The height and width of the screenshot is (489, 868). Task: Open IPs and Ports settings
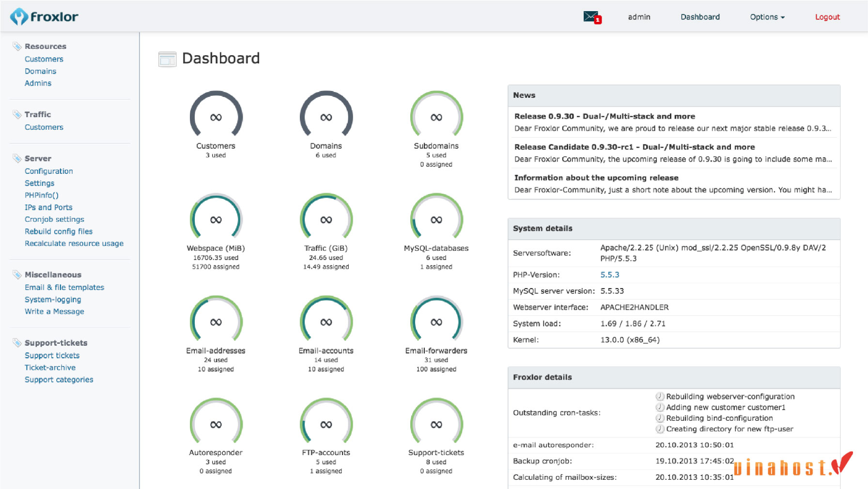pos(48,208)
